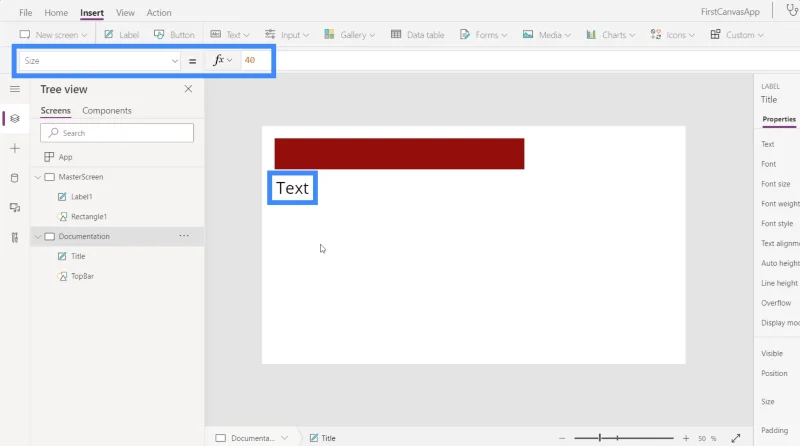Open the Gallery dropdown
The image size is (800, 446).
(x=349, y=35)
